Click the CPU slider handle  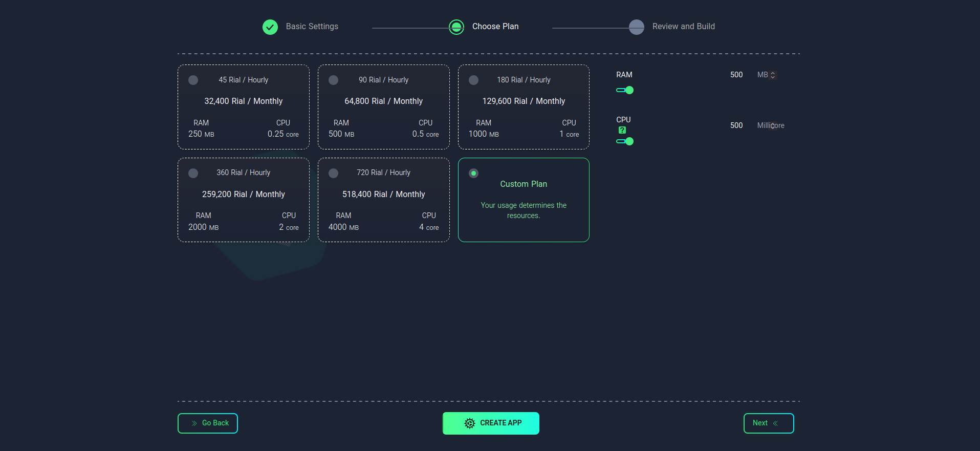(x=629, y=141)
